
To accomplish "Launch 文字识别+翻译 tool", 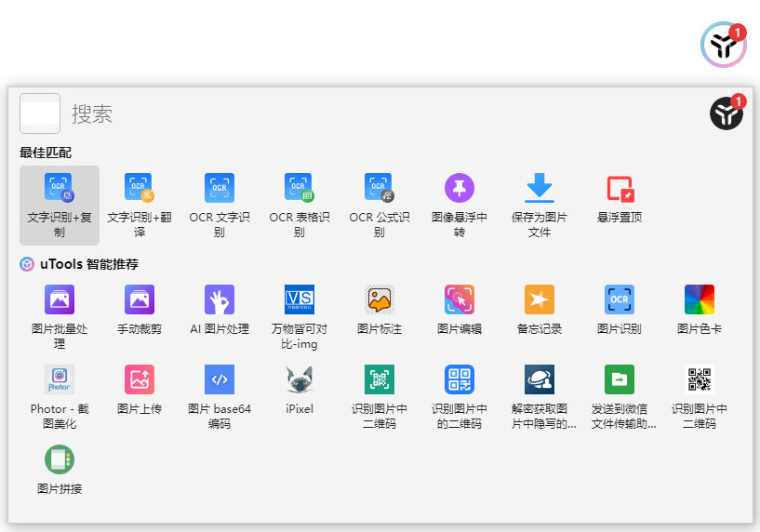I will 140,189.
